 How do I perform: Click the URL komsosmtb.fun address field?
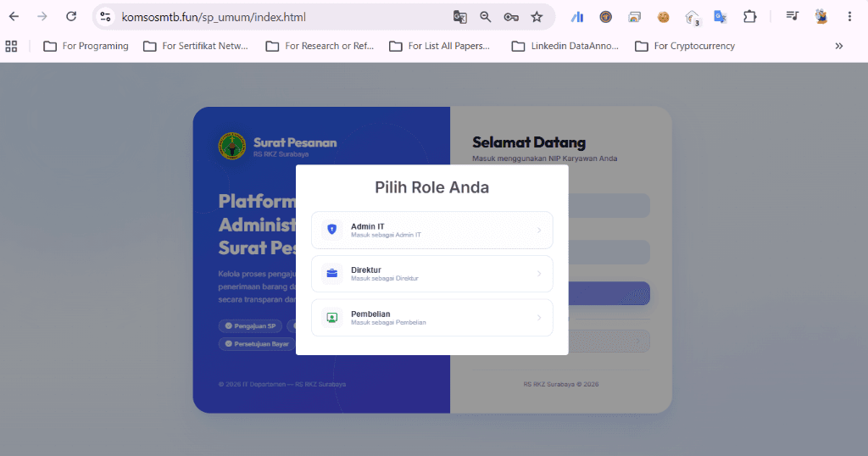[214, 17]
